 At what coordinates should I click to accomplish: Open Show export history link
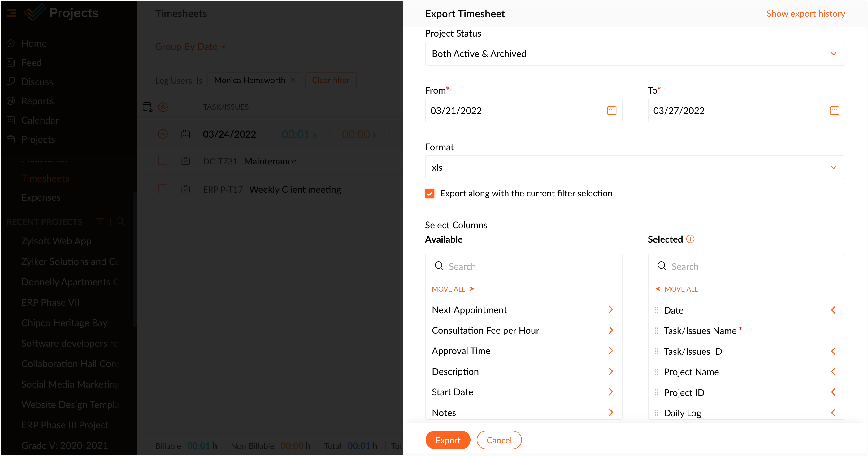pyautogui.click(x=805, y=14)
